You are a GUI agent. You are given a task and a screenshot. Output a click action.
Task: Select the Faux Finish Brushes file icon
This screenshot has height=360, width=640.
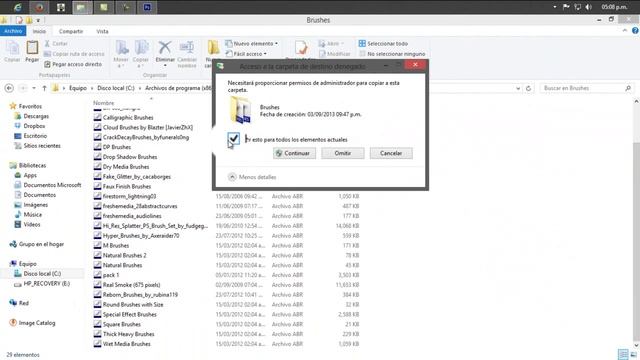coord(97,186)
